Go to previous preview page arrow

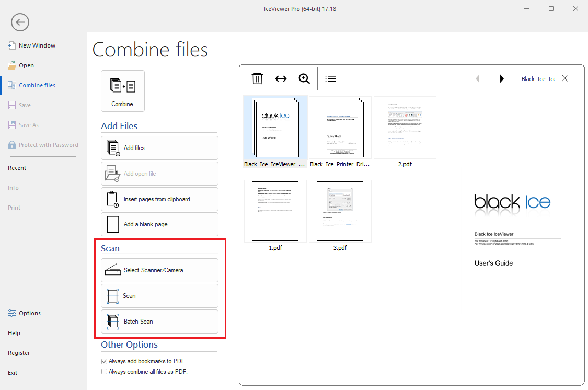pyautogui.click(x=477, y=78)
